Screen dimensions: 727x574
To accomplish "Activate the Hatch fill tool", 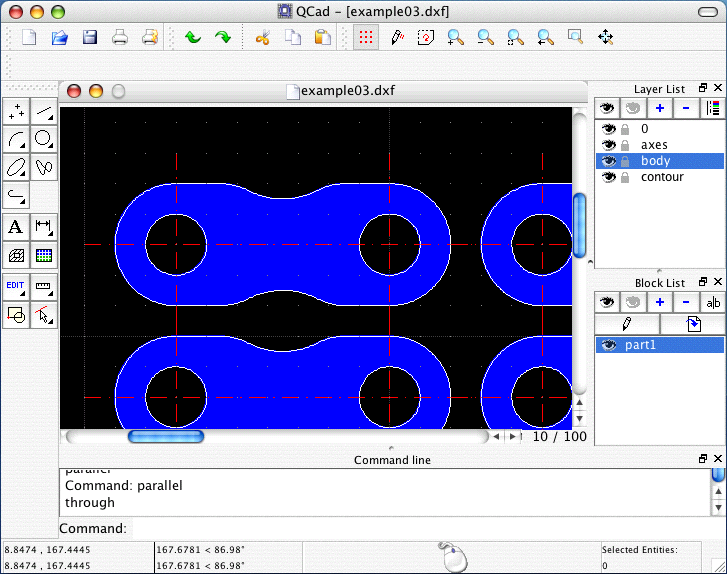I will (16, 255).
